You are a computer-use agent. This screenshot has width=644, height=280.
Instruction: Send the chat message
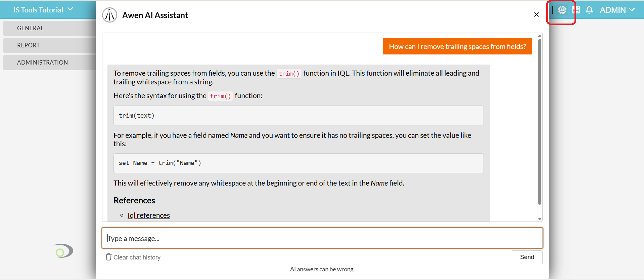coord(527,257)
